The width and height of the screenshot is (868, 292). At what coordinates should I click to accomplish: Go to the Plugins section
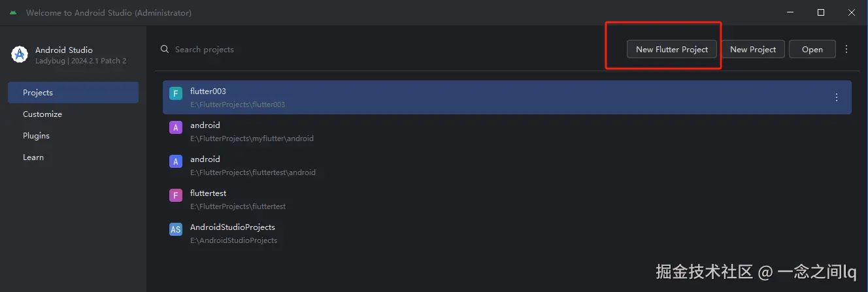[x=36, y=136]
